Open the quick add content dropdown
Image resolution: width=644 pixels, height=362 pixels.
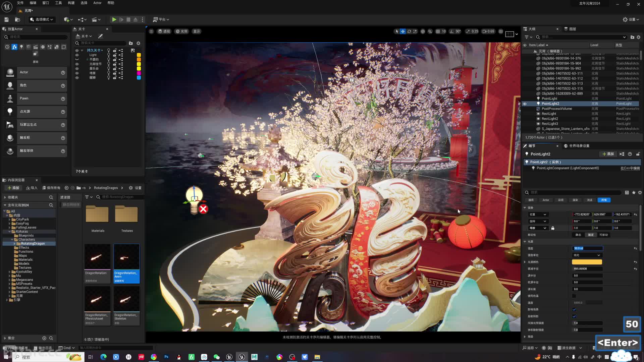tap(68, 19)
